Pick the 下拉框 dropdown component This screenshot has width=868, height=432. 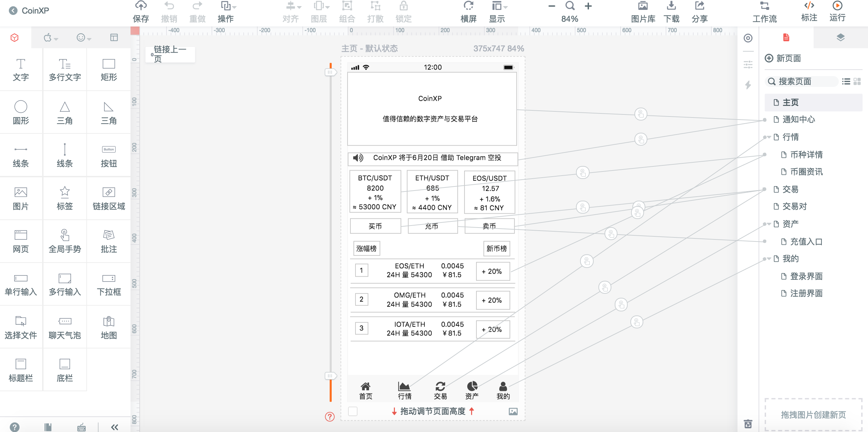pyautogui.click(x=109, y=284)
